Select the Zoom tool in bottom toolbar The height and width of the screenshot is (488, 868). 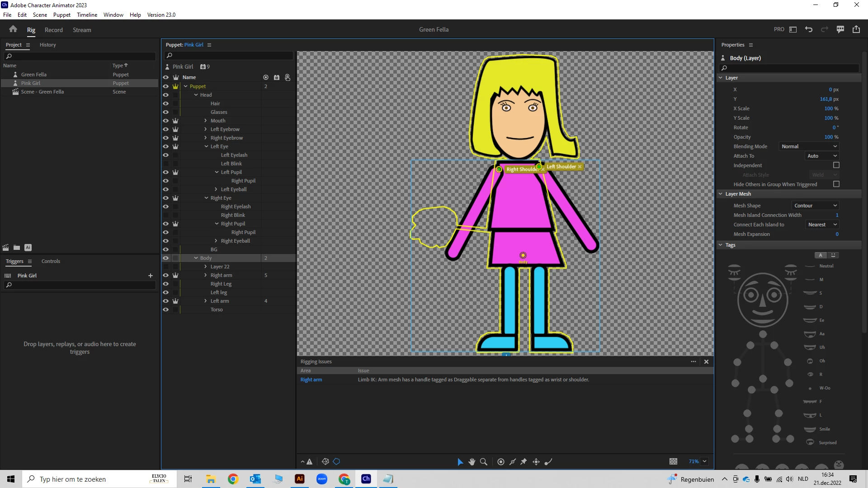[484, 462]
